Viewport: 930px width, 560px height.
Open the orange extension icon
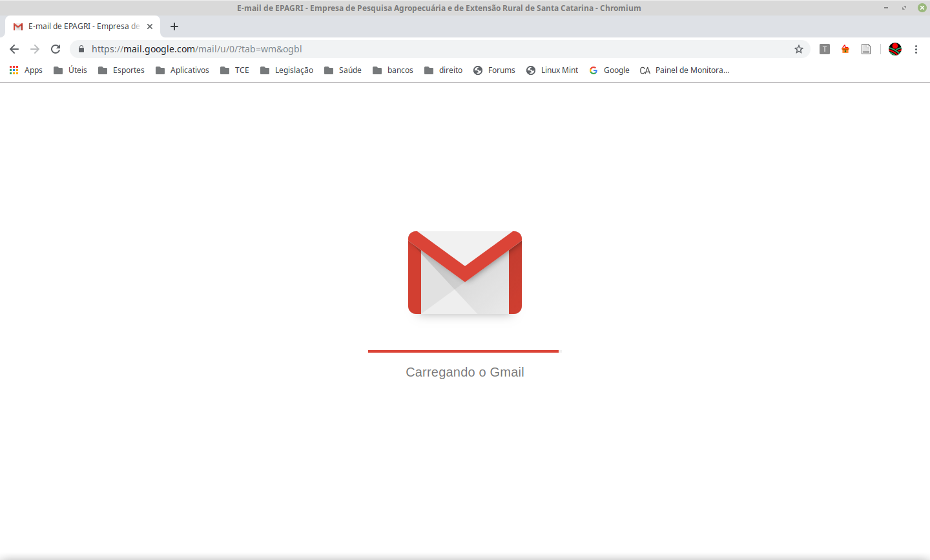click(845, 49)
